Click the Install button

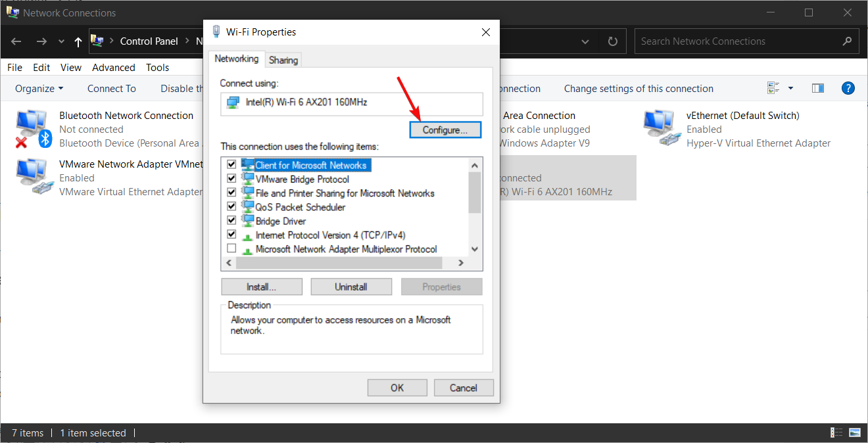tap(262, 287)
